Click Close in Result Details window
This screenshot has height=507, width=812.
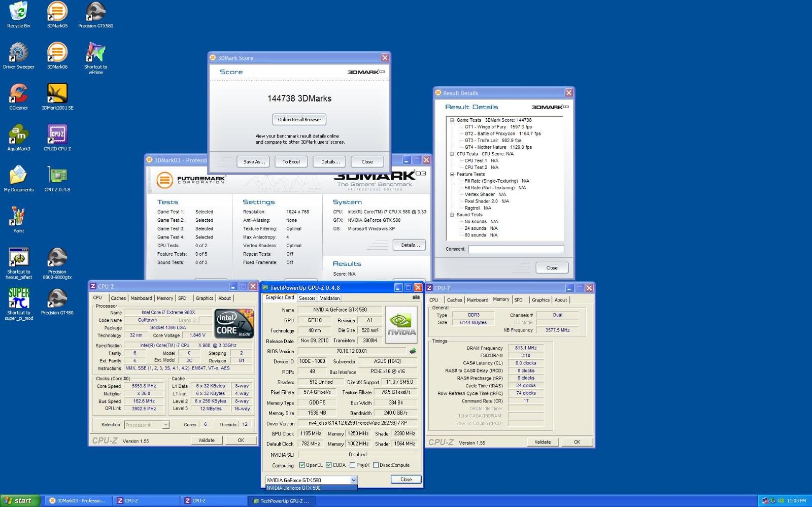click(x=552, y=268)
